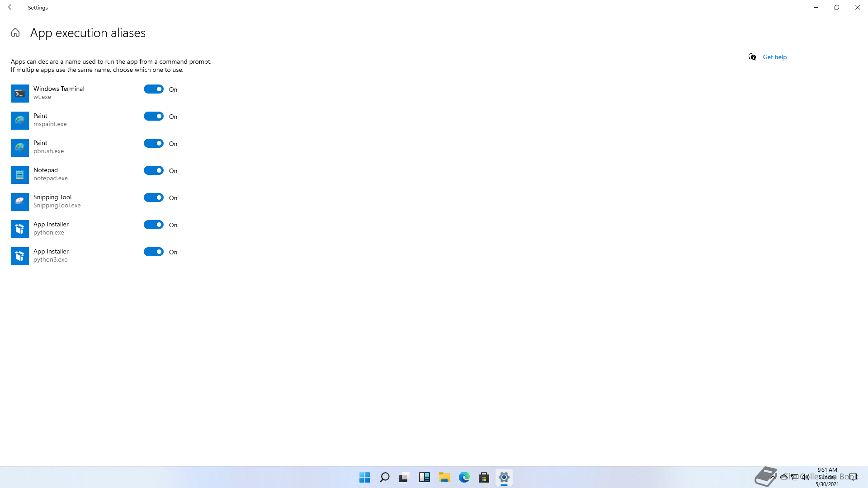Image resolution: width=868 pixels, height=488 pixels.
Task: Launch File Explorer from taskbar
Action: click(x=444, y=477)
